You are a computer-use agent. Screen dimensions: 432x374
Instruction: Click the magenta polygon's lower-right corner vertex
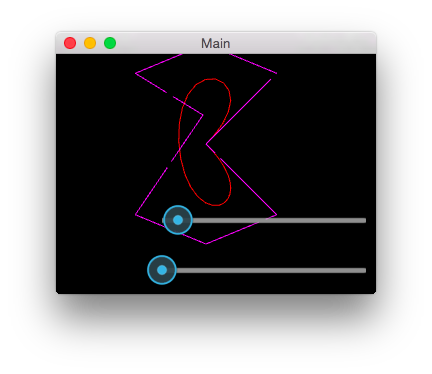click(x=277, y=214)
